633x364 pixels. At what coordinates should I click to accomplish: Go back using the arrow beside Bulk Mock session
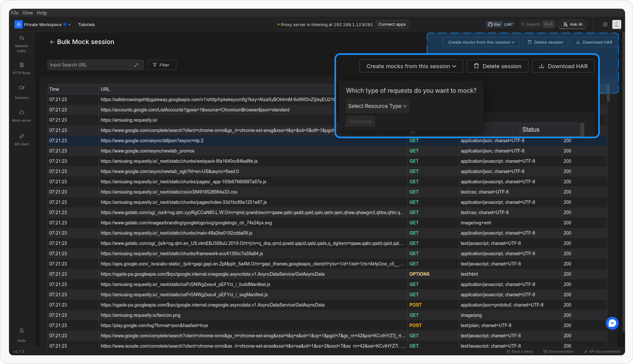52,42
